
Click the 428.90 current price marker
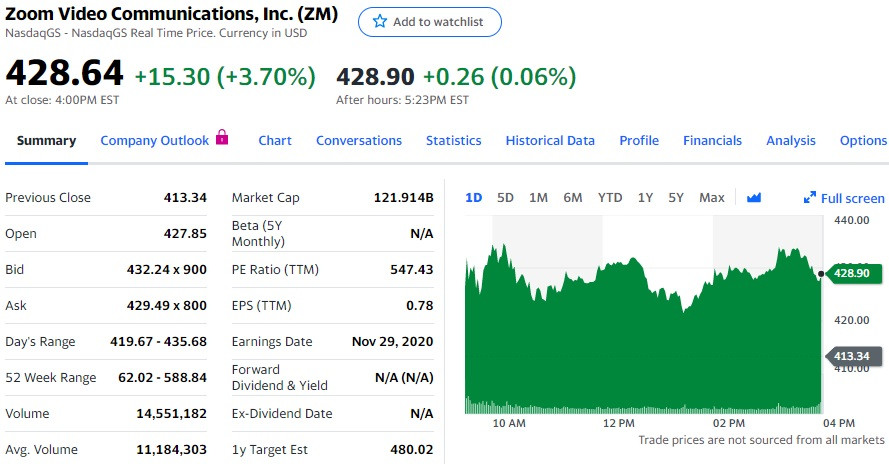point(852,273)
